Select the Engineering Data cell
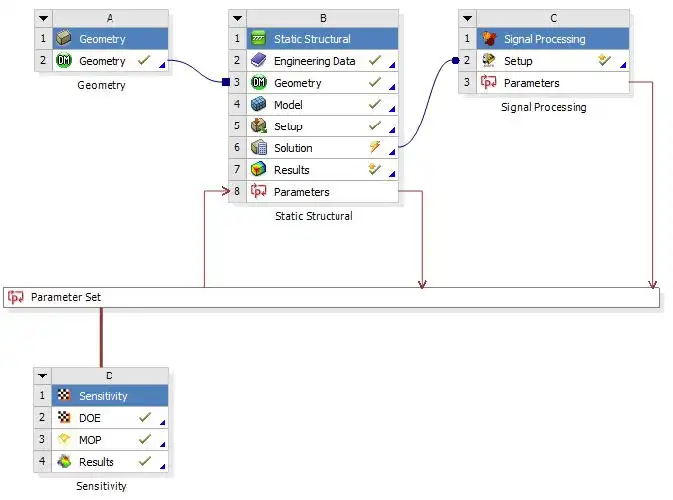The width and height of the screenshot is (673, 500). [322, 61]
